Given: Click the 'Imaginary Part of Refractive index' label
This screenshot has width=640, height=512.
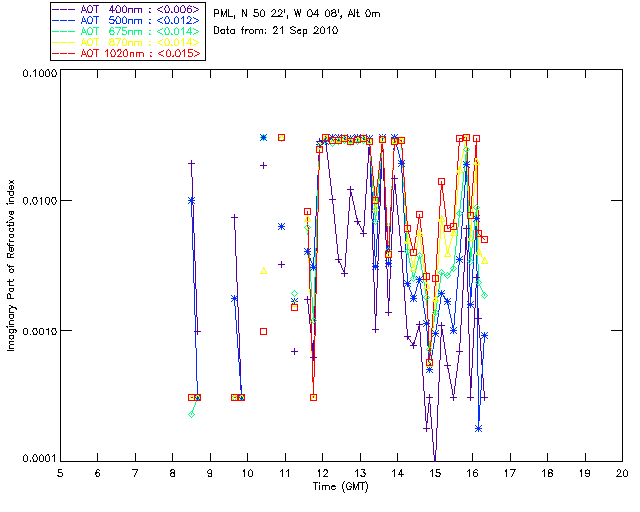Looking at the screenshot, I should (x=11, y=265).
